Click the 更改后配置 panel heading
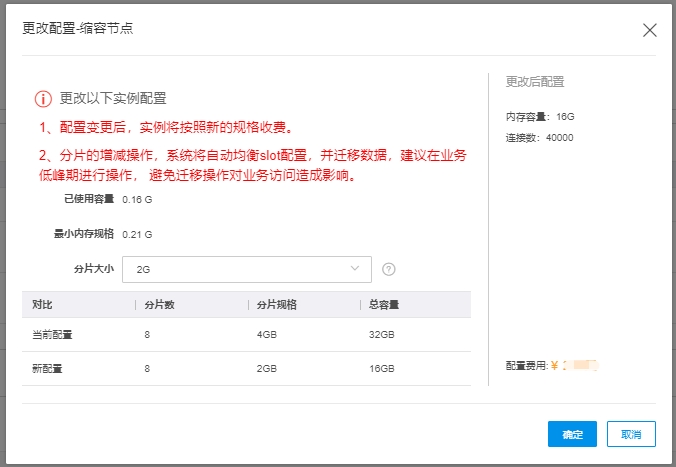The height and width of the screenshot is (467, 676). tap(535, 82)
